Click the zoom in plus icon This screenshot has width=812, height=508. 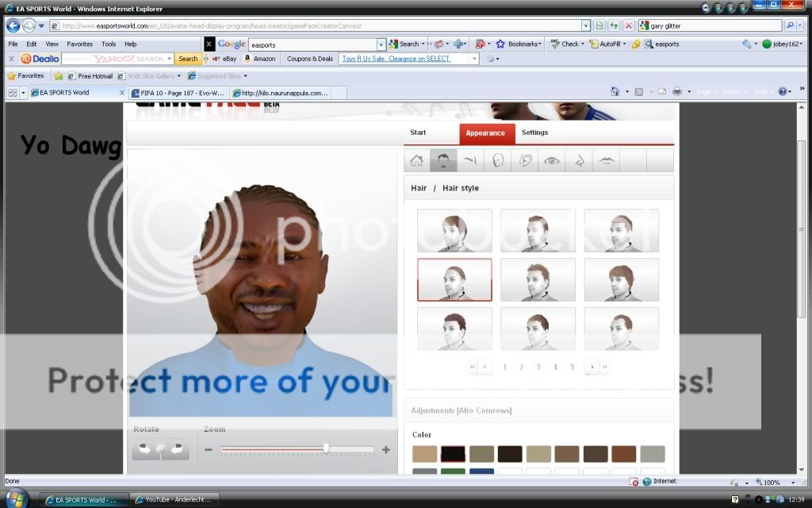coord(386,449)
